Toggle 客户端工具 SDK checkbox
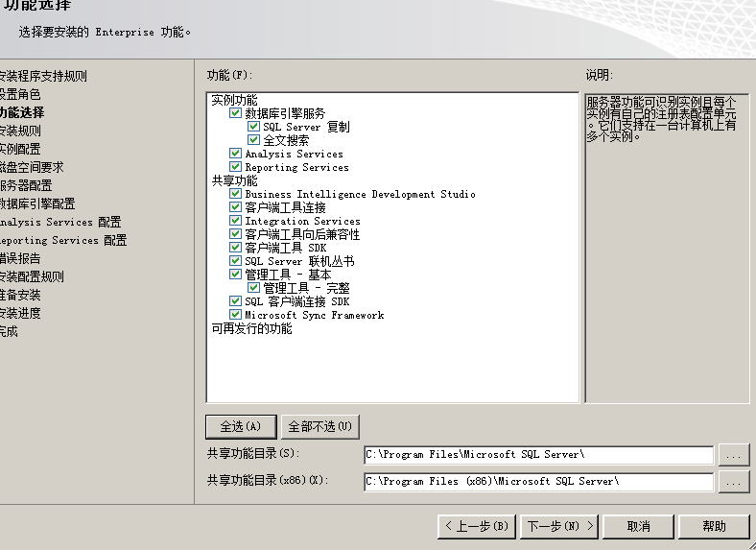Screen dimensions: 756x550 coord(235,248)
